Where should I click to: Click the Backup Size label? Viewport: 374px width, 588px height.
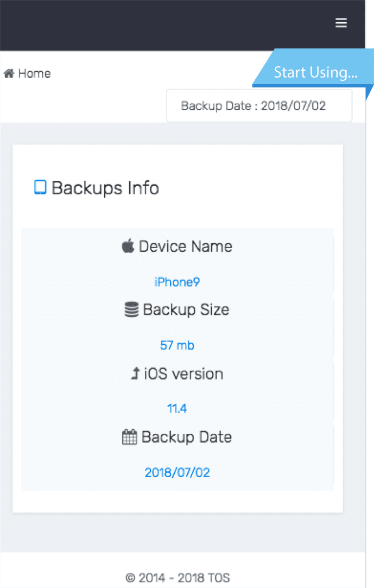(186, 310)
